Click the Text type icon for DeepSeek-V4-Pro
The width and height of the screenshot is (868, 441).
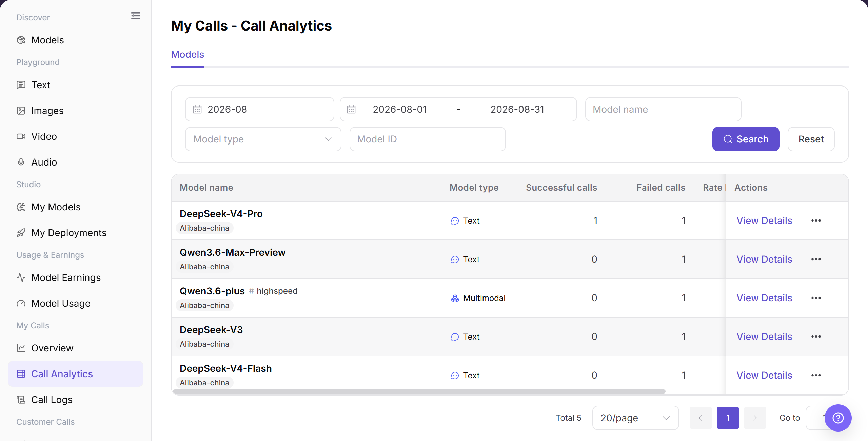pyautogui.click(x=455, y=221)
